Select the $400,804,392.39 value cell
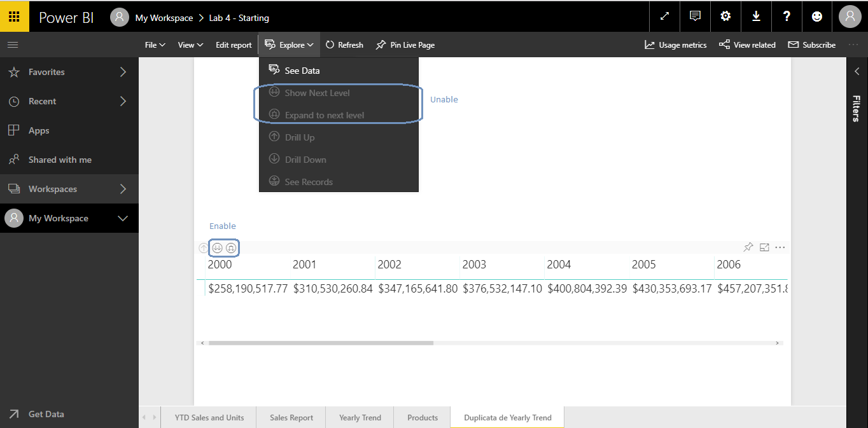The width and height of the screenshot is (868, 428). click(587, 288)
